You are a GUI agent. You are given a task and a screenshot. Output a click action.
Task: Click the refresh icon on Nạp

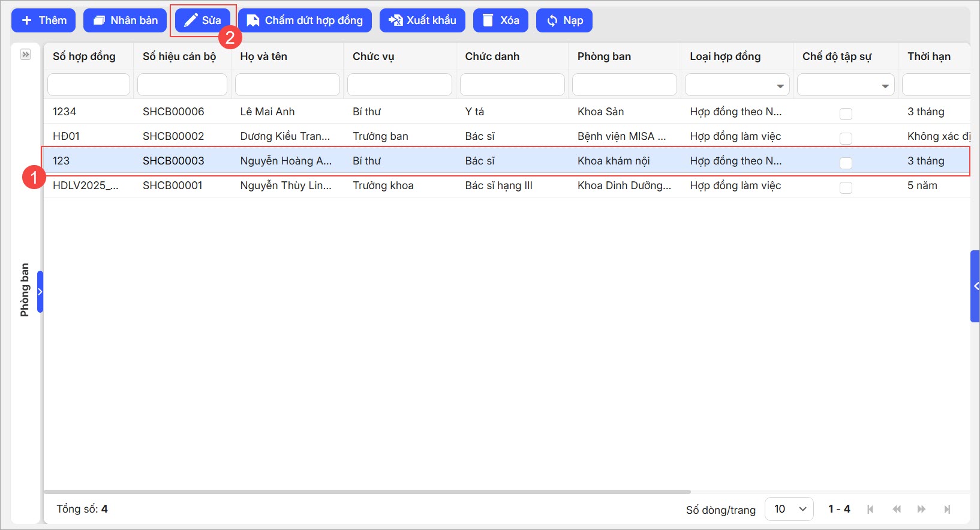pyautogui.click(x=552, y=21)
